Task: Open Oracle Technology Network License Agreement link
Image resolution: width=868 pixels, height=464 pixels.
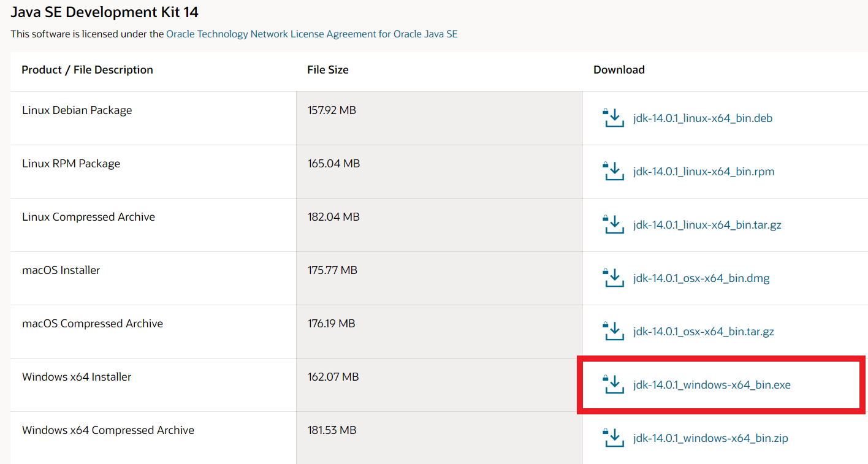Action: coord(312,34)
